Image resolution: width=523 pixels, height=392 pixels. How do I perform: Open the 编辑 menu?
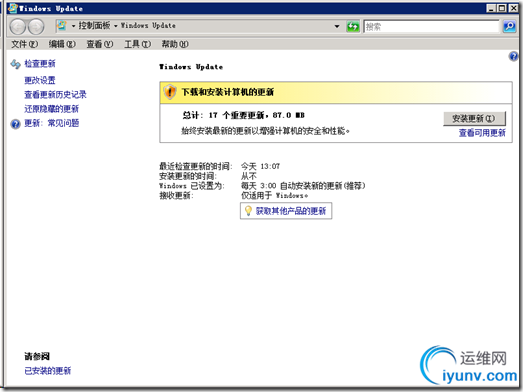coord(62,44)
